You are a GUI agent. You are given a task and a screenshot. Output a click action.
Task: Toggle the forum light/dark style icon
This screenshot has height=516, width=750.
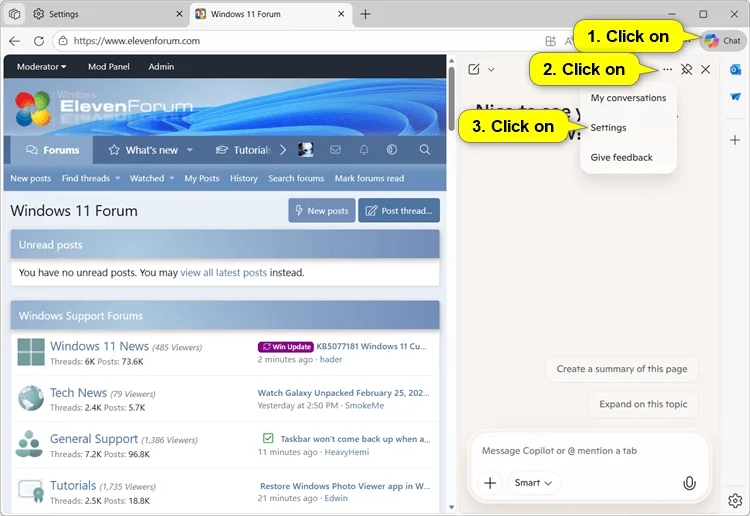click(392, 150)
